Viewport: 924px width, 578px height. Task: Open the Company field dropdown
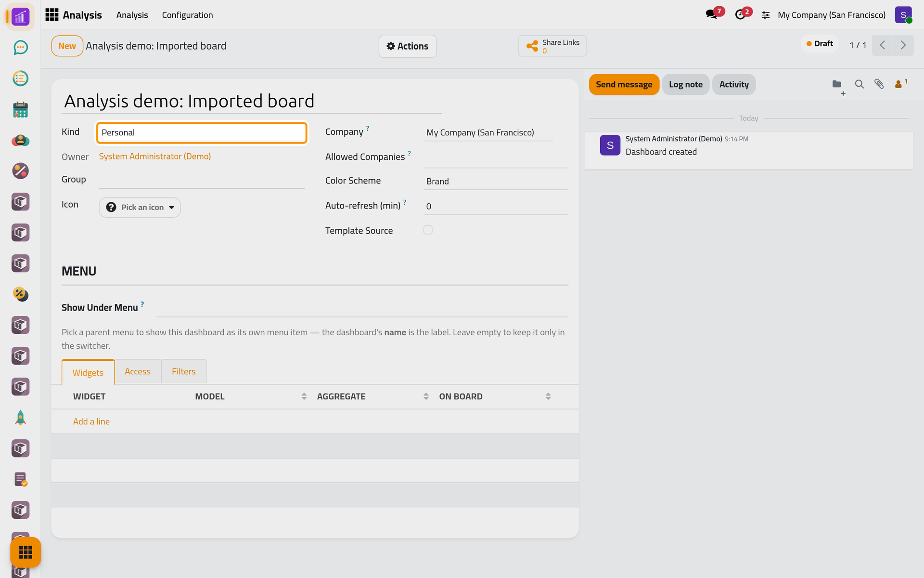(x=488, y=132)
